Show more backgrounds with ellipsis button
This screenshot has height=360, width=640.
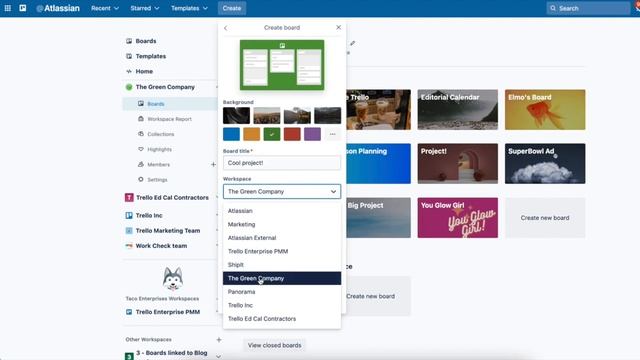[x=333, y=134]
